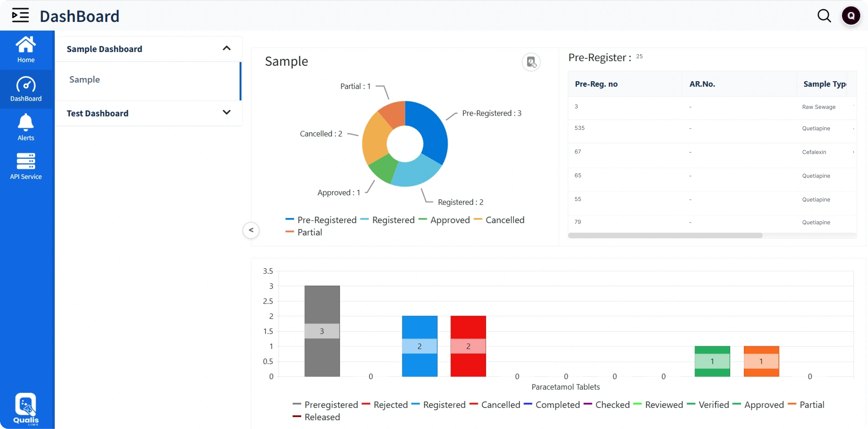Screen dimensions: 868x429
Task: Toggle Cancelled legend in donut chart
Action: pos(499,220)
